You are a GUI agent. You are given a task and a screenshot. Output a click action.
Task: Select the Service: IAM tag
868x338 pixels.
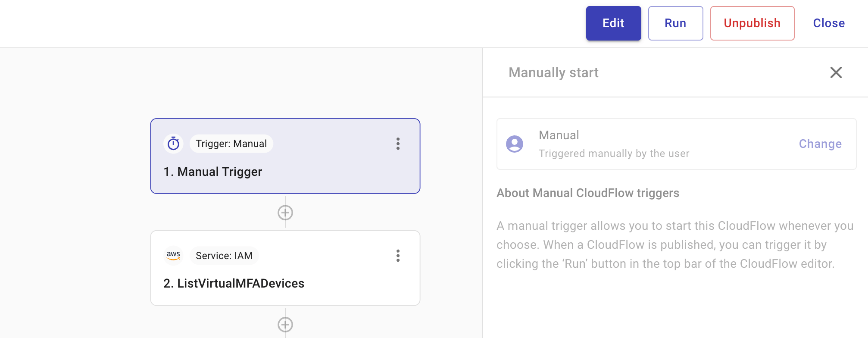tap(224, 256)
